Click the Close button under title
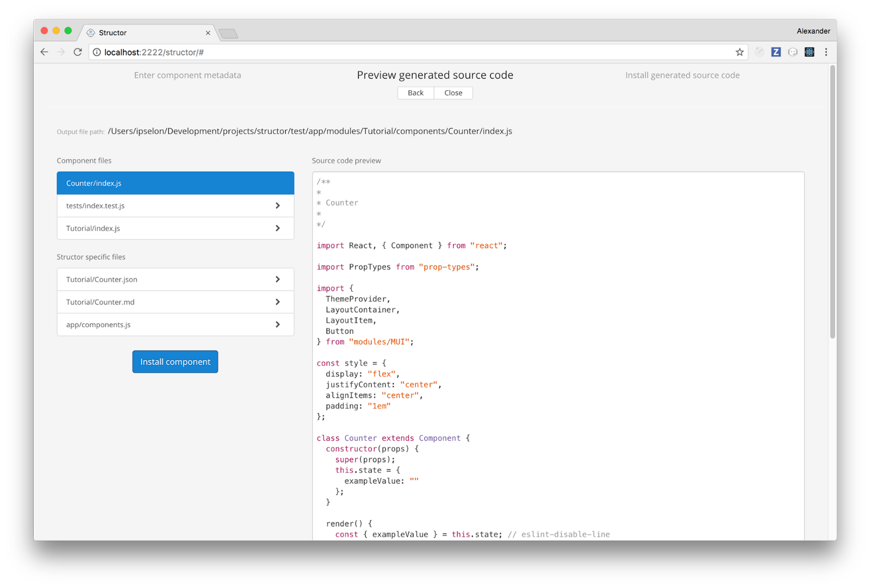The height and width of the screenshot is (588, 870). [x=453, y=93]
